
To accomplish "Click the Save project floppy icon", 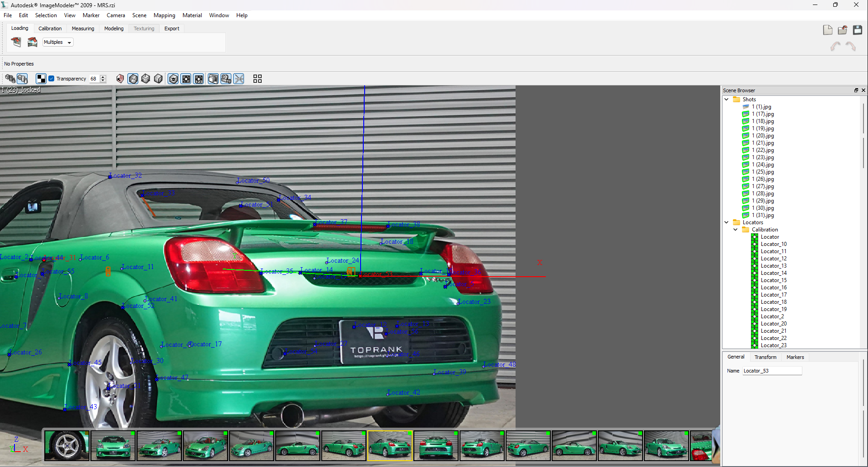I will point(858,30).
